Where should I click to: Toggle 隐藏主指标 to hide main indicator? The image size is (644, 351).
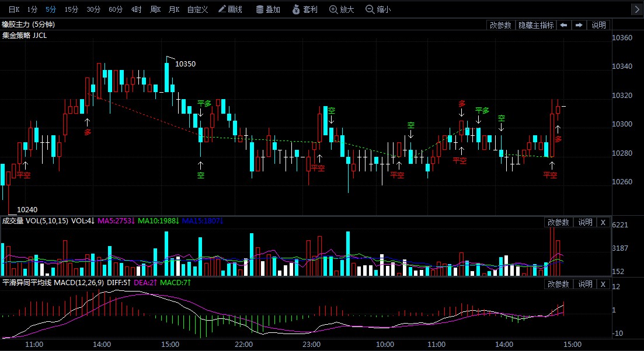pos(536,25)
